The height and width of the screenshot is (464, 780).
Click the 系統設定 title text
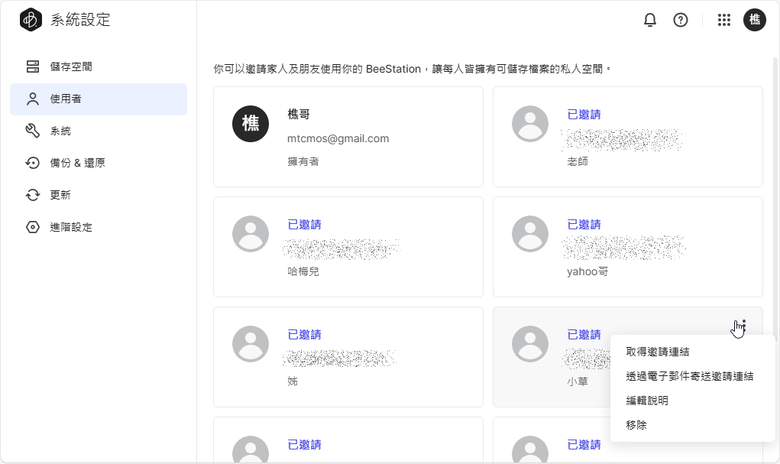[80, 20]
